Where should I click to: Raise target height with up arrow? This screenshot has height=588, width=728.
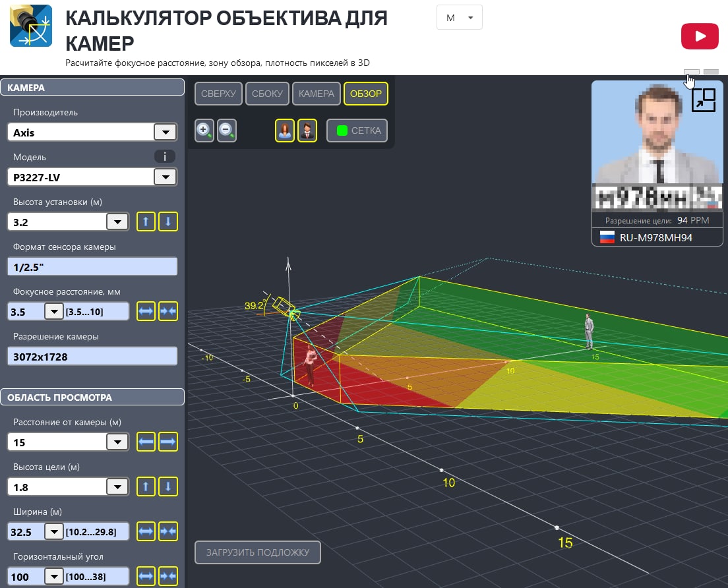(x=146, y=486)
